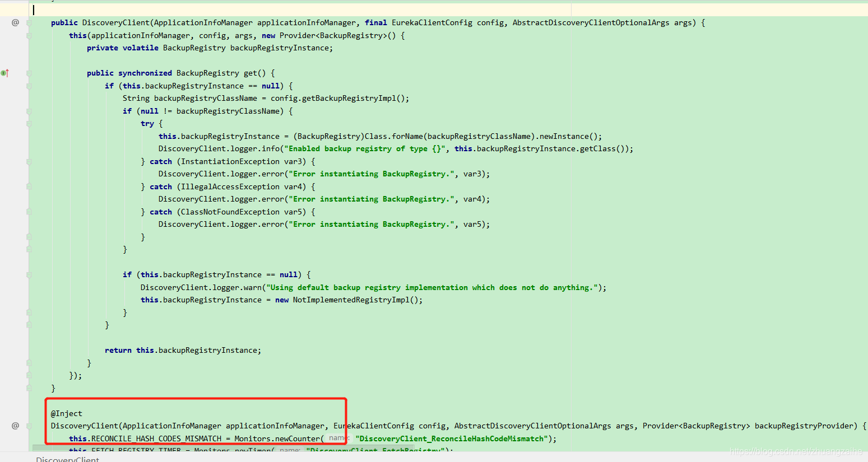This screenshot has height=462, width=868.
Task: Click the getClass() call
Action: point(604,148)
